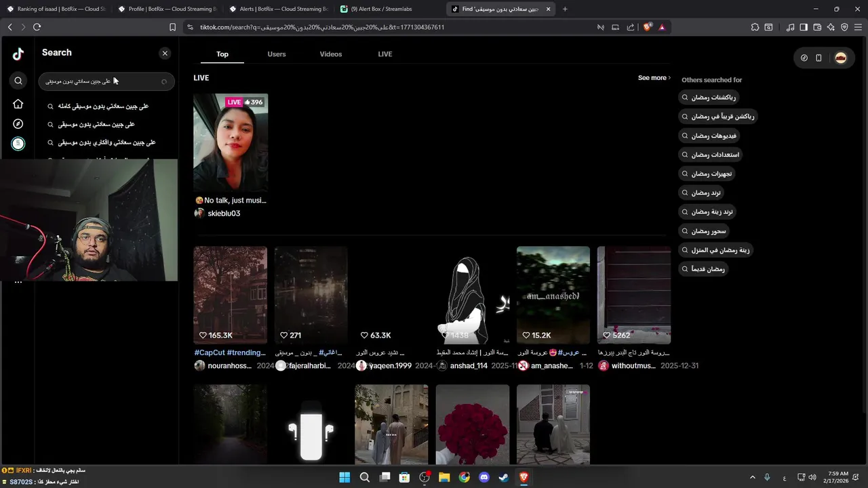Go to TikTok Home via house icon
The image size is (868, 488).
pos(18,104)
